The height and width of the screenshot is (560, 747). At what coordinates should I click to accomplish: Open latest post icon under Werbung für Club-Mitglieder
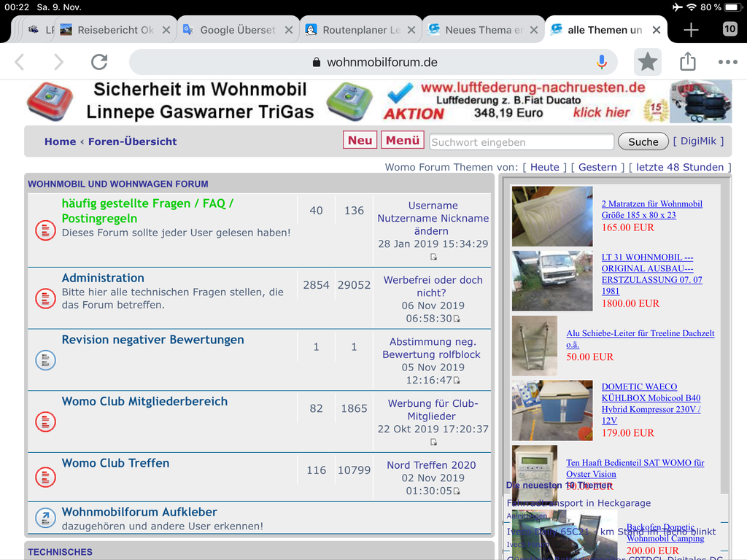pyautogui.click(x=433, y=442)
